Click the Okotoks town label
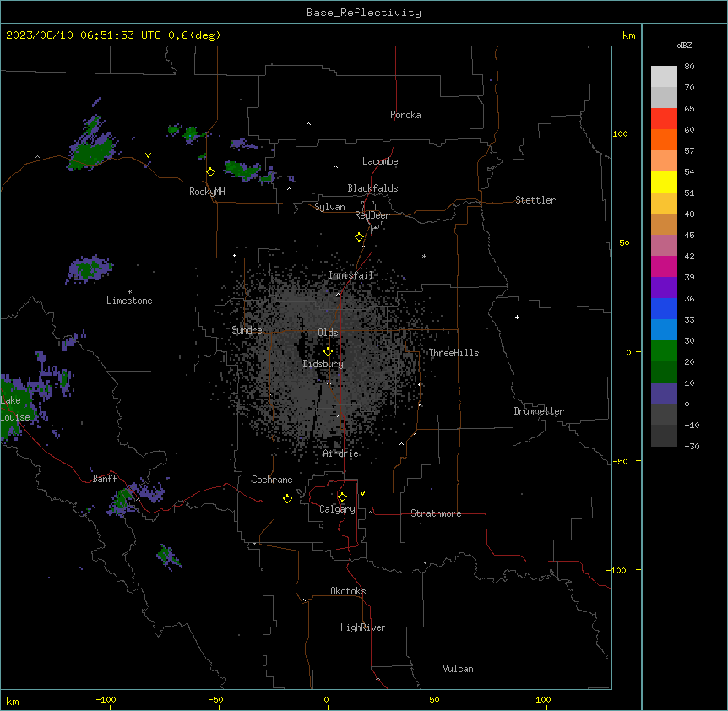The width and height of the screenshot is (728, 711). point(348,591)
